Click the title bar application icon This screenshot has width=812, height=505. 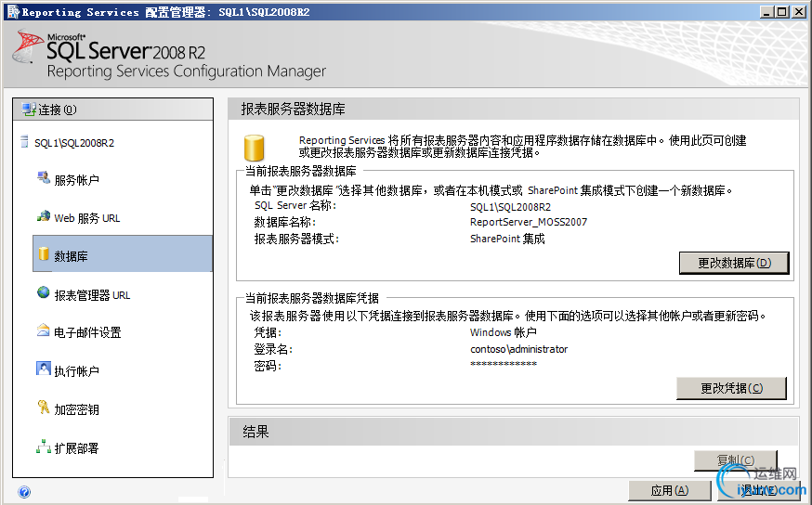click(13, 11)
